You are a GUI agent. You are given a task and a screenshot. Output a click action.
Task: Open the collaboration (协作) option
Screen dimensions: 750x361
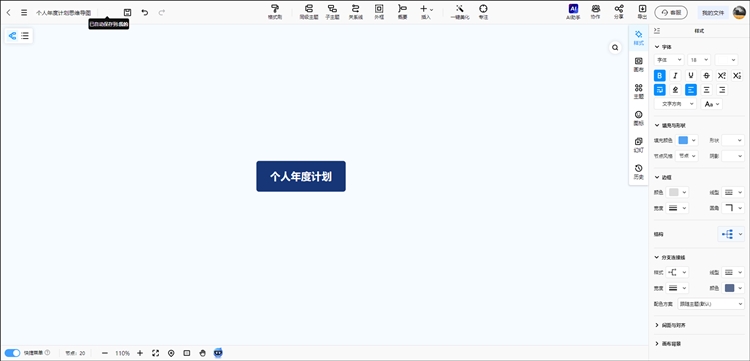tap(596, 12)
